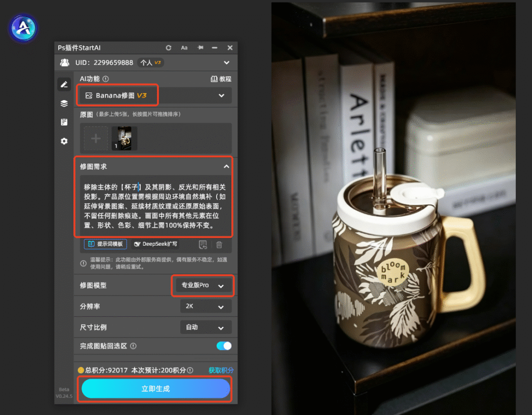The height and width of the screenshot is (415, 532).
Task: Add a new source image
Action: click(x=96, y=139)
